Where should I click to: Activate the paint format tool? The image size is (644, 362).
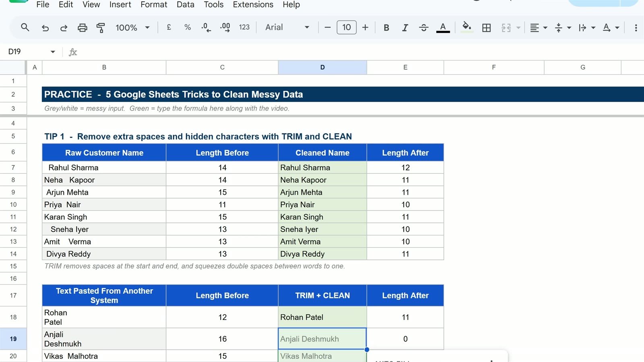click(101, 27)
